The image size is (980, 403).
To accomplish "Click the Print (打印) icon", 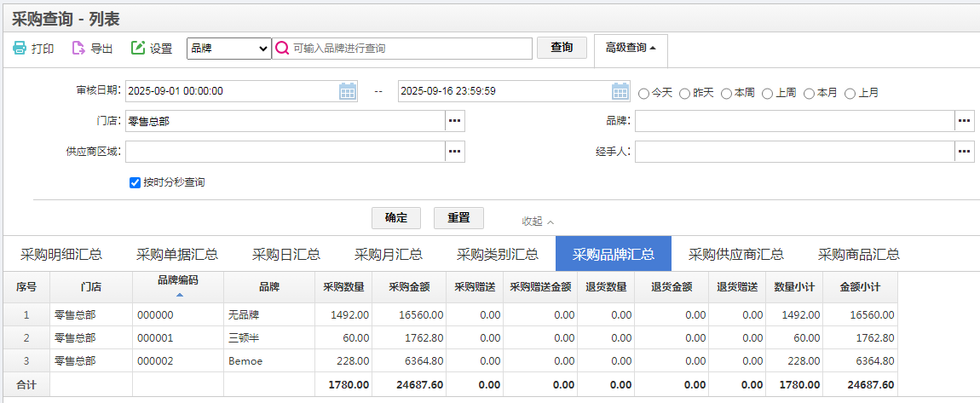I will (x=20, y=49).
